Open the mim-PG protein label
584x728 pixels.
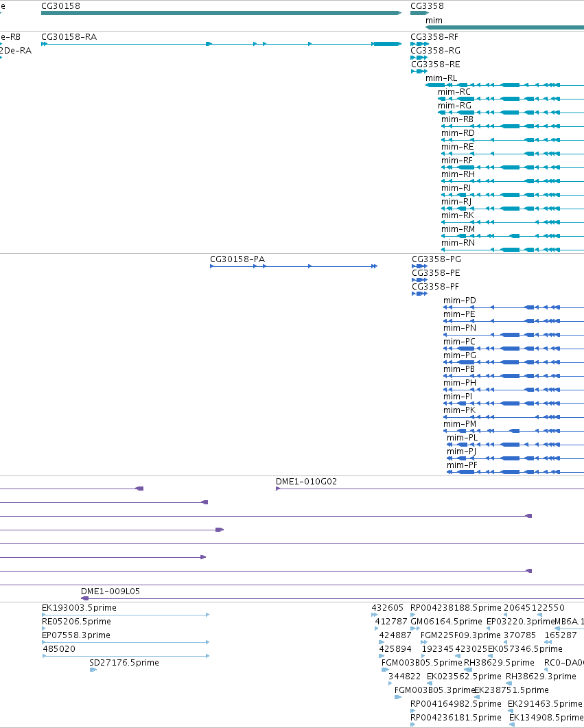[460, 355]
